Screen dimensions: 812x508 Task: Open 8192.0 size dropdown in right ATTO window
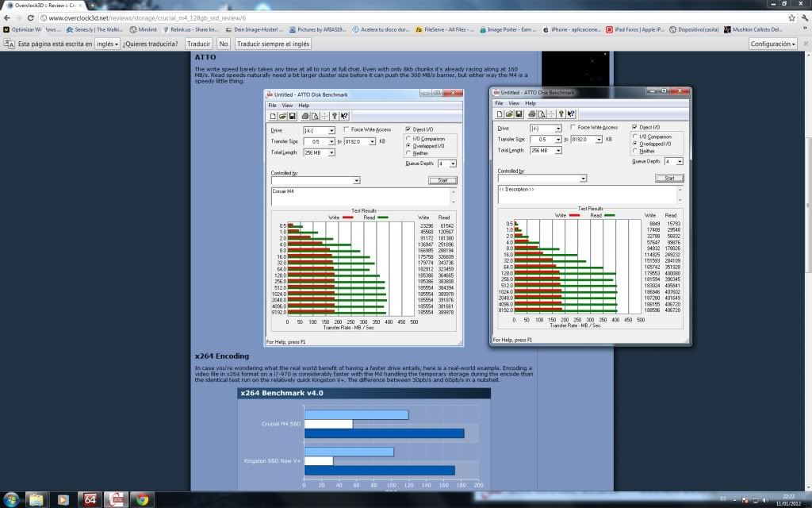599,140
